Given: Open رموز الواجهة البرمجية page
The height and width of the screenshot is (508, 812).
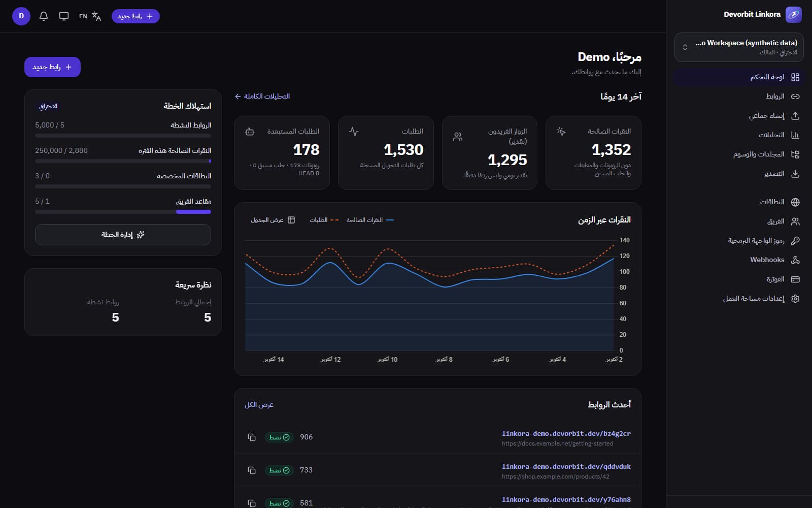Looking at the screenshot, I should [739, 241].
